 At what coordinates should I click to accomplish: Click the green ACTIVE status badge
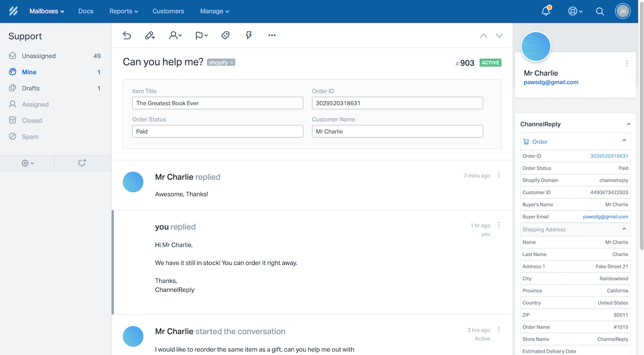(490, 63)
